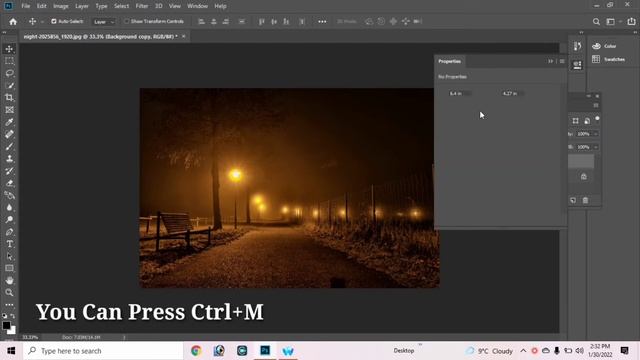Open the Auto-Select Layer dropdown
This screenshot has width=640, height=360.
point(104,22)
